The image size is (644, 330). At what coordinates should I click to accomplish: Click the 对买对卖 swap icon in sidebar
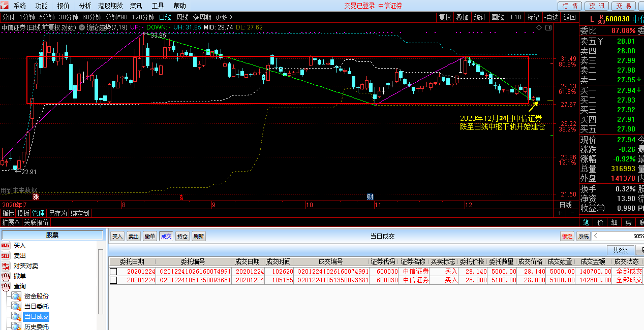(6, 266)
